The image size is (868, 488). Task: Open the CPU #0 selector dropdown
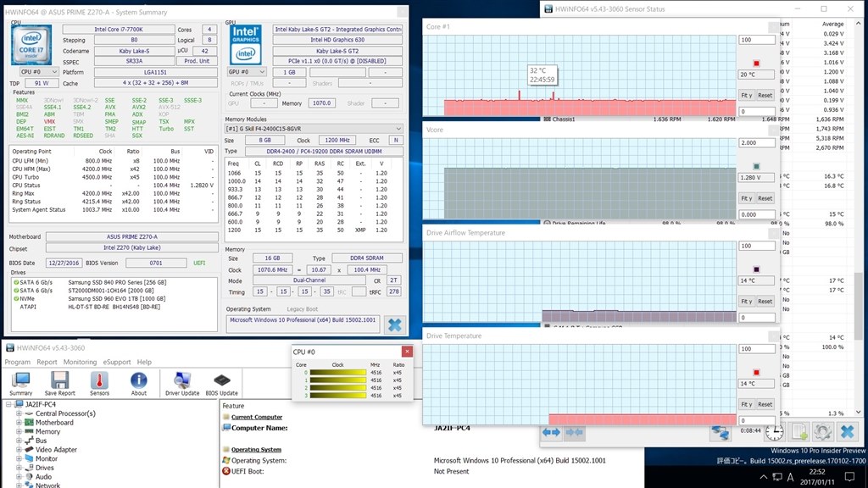pyautogui.click(x=39, y=72)
